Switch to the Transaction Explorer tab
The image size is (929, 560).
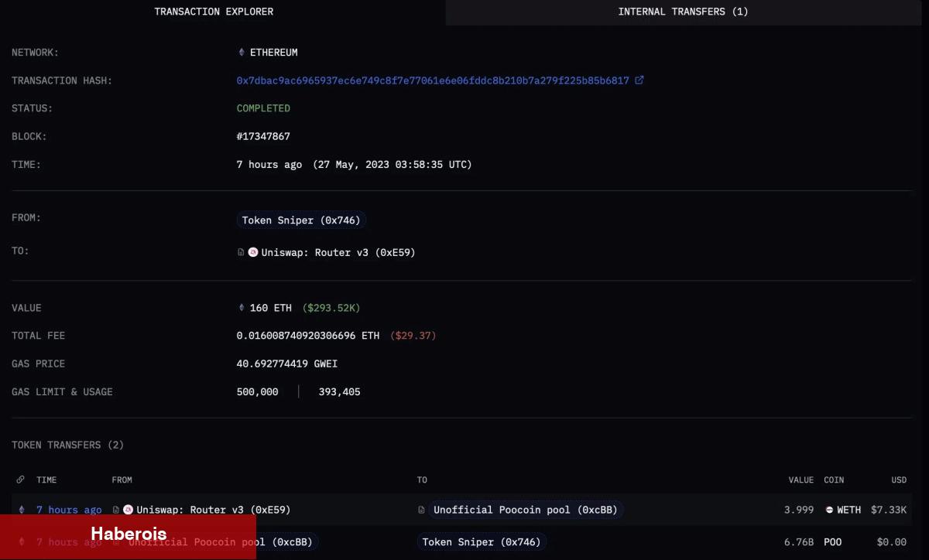(x=214, y=12)
